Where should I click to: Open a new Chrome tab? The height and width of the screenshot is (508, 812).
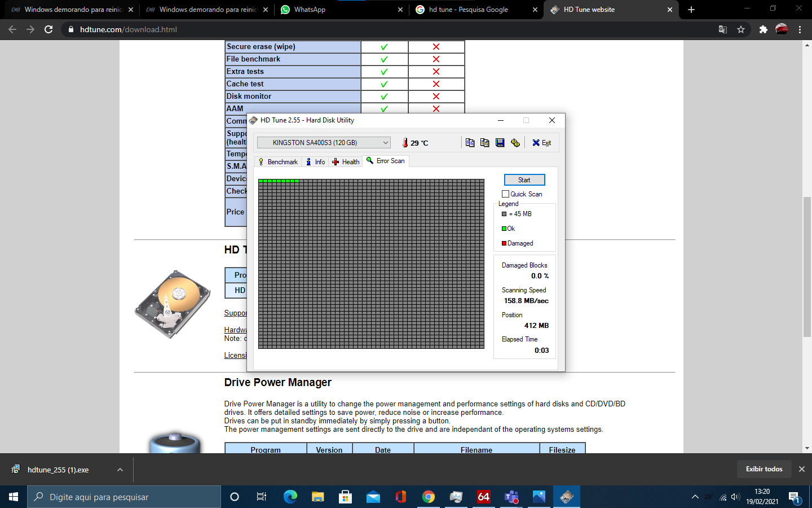pos(691,10)
